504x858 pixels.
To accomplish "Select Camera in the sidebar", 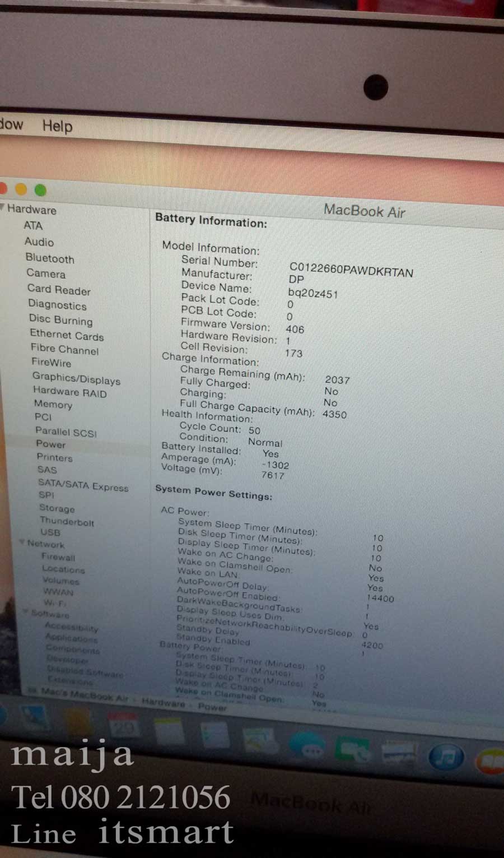I will coord(46,273).
